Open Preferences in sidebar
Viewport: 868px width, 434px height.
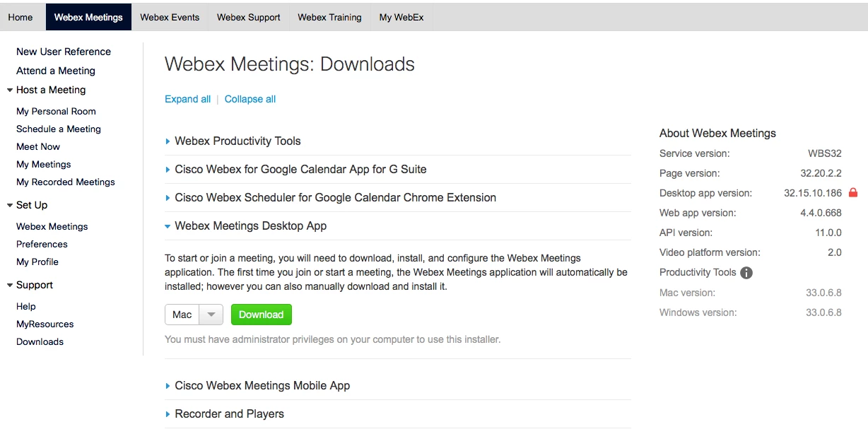pos(42,244)
